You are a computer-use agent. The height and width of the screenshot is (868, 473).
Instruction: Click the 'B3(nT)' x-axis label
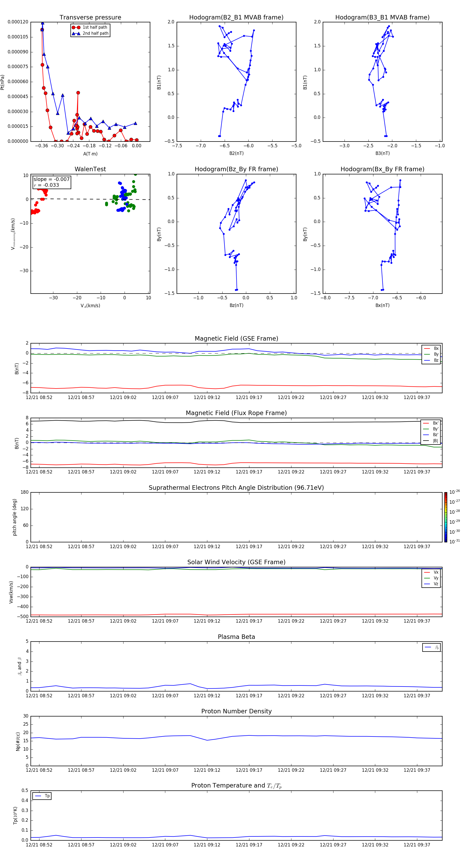[x=382, y=153]
